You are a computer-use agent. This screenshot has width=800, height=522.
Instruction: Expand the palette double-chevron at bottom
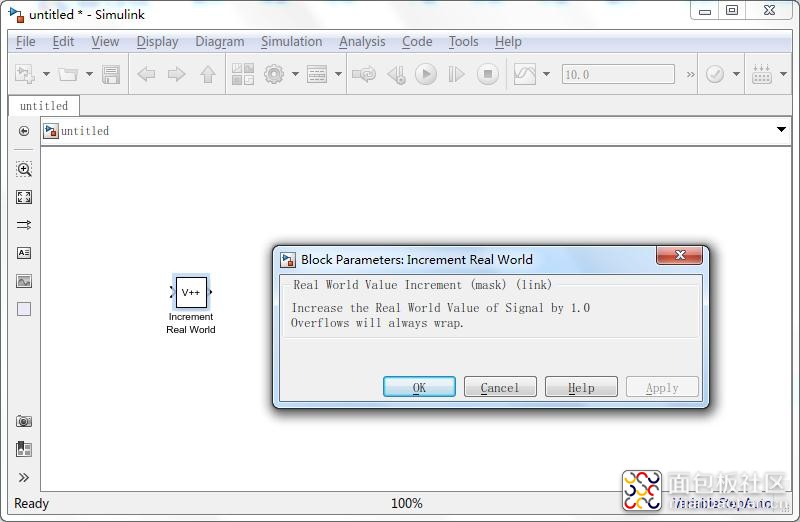point(24,478)
